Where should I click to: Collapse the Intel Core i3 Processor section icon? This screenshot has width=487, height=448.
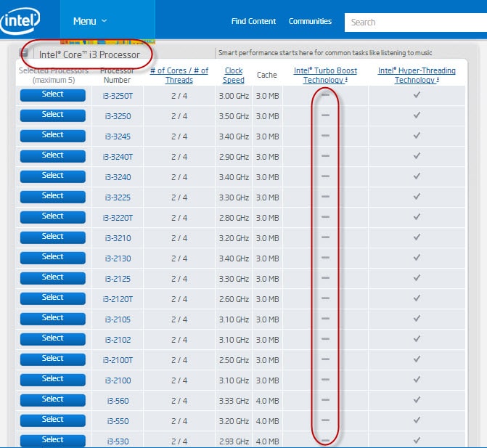tap(24, 53)
